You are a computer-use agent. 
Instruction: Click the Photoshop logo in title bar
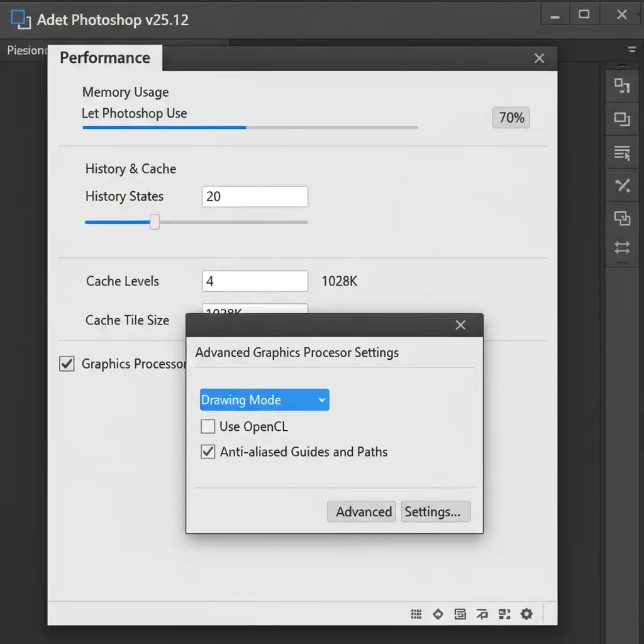(21, 19)
